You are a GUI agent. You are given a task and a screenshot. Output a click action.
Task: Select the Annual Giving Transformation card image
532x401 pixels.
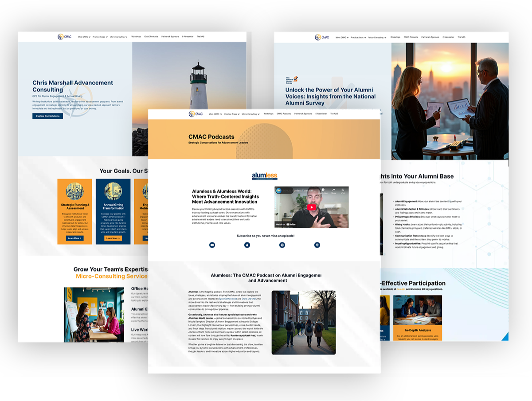[x=113, y=191]
